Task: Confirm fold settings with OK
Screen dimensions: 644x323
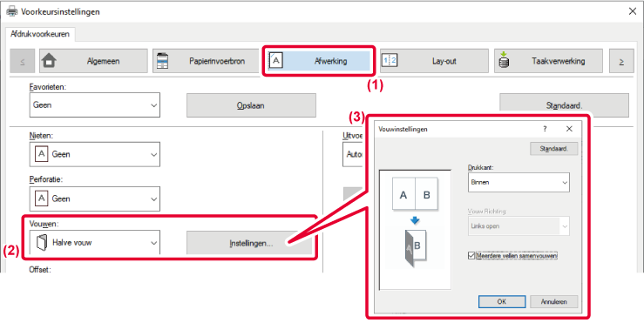Action: 502,301
